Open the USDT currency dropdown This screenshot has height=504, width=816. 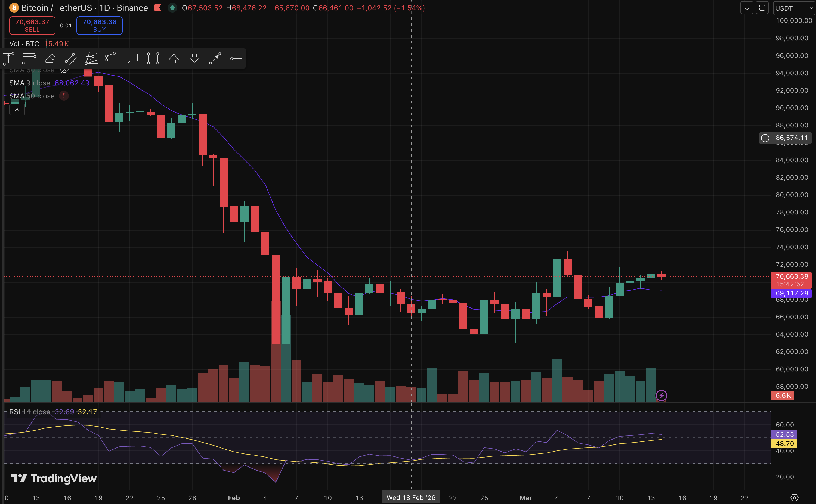click(x=794, y=8)
